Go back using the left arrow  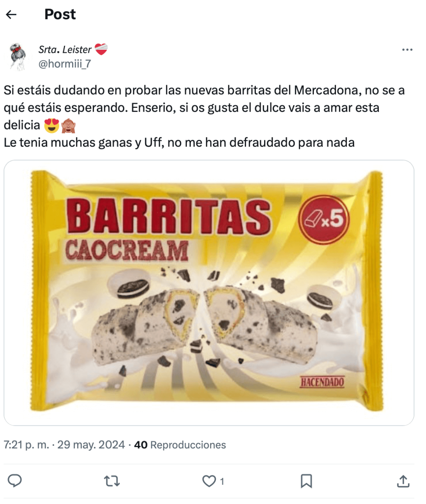[x=11, y=14]
